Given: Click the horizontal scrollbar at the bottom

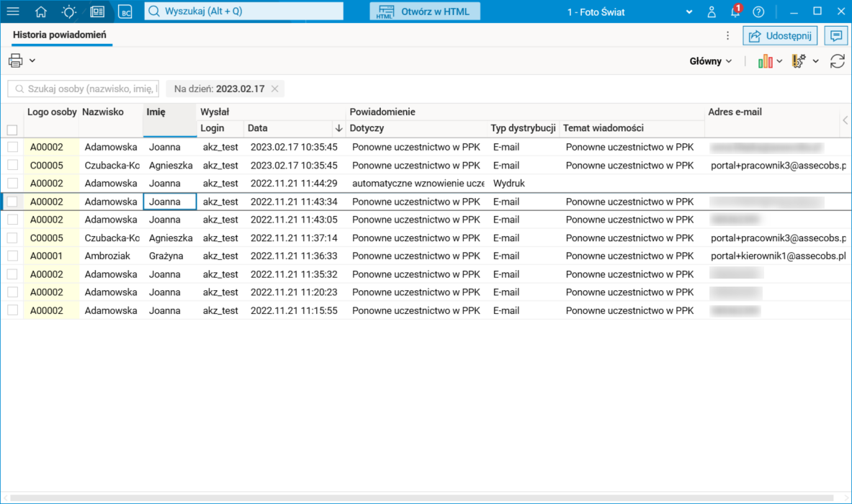Looking at the screenshot, I should coord(421,498).
